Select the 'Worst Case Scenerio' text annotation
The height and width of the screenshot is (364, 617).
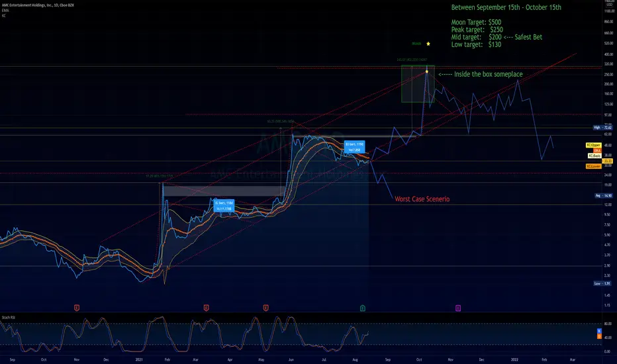click(422, 199)
